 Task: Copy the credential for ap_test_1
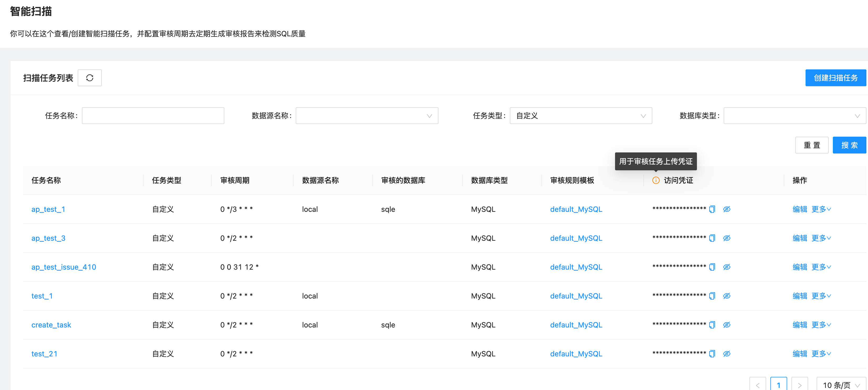click(712, 209)
